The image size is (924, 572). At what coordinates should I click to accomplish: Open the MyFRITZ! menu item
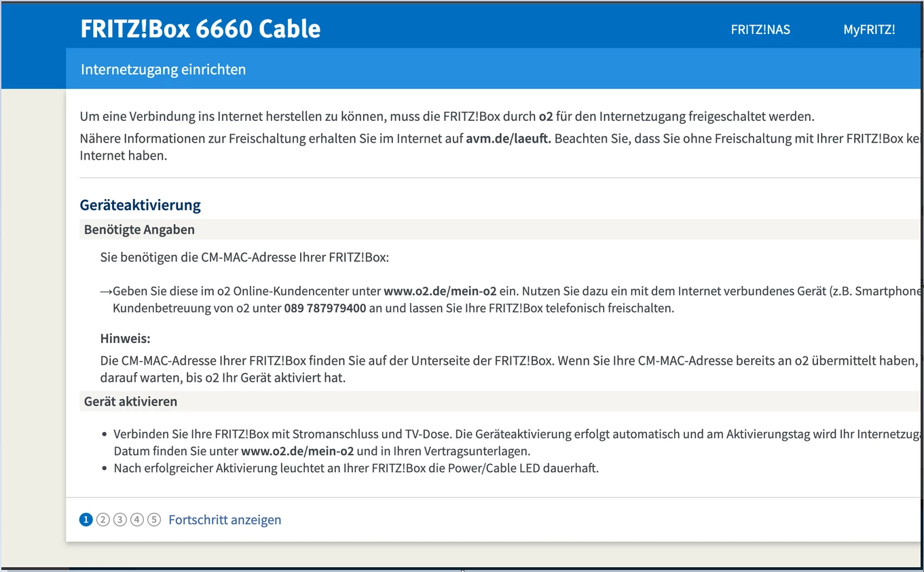(x=869, y=30)
